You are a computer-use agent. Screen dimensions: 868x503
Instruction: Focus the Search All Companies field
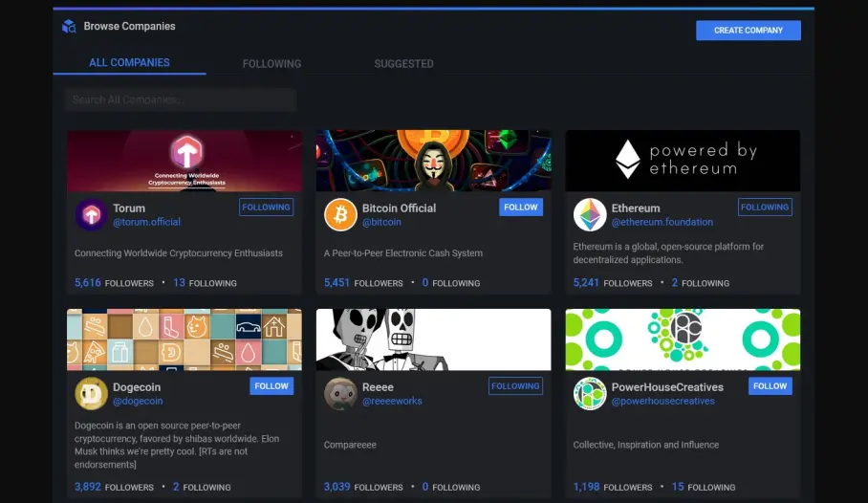pyautogui.click(x=181, y=99)
